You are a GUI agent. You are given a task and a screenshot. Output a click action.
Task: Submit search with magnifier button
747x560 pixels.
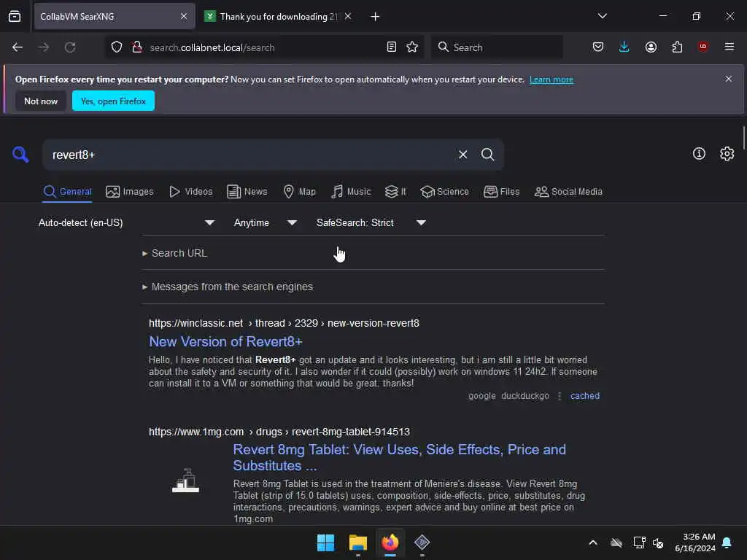(x=487, y=155)
